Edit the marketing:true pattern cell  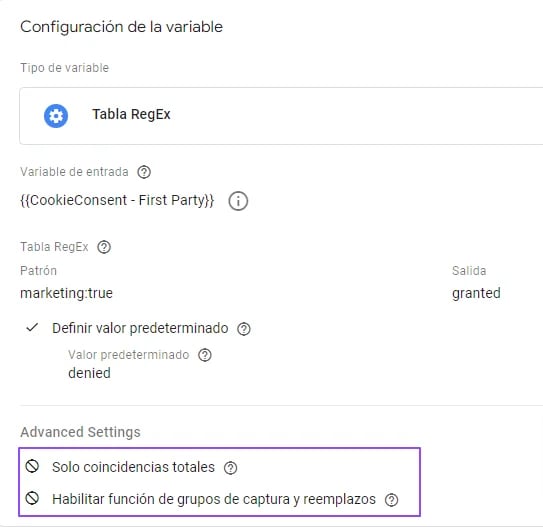pyautogui.click(x=66, y=293)
